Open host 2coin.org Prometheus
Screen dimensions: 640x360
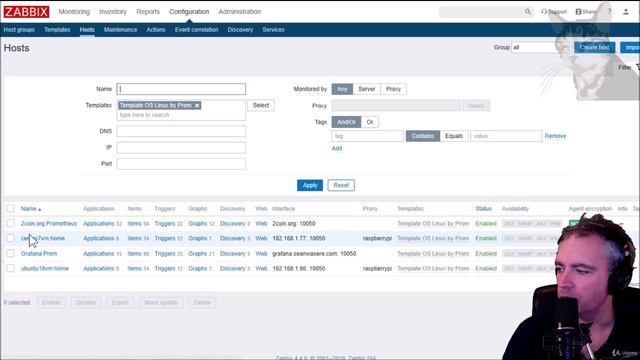(x=49, y=224)
